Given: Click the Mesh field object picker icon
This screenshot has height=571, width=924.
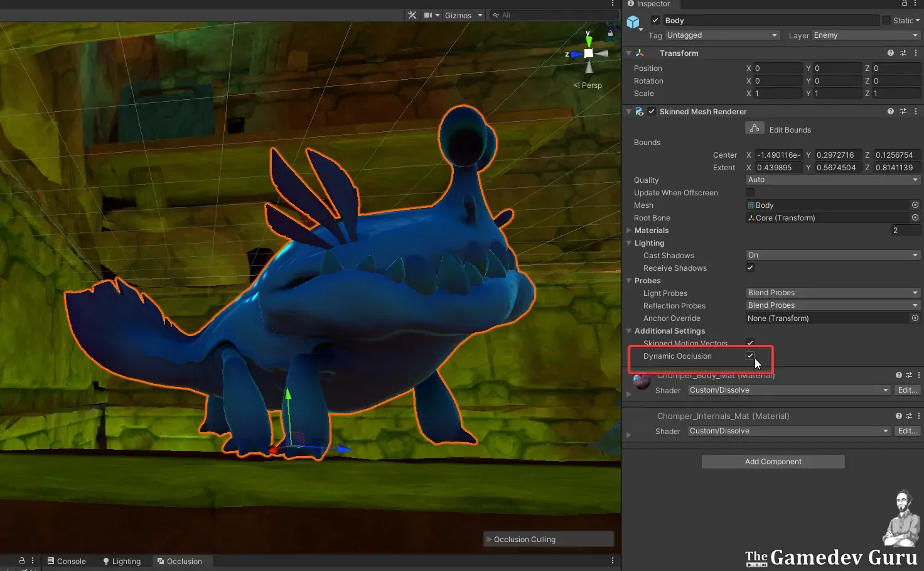Looking at the screenshot, I should coord(915,205).
